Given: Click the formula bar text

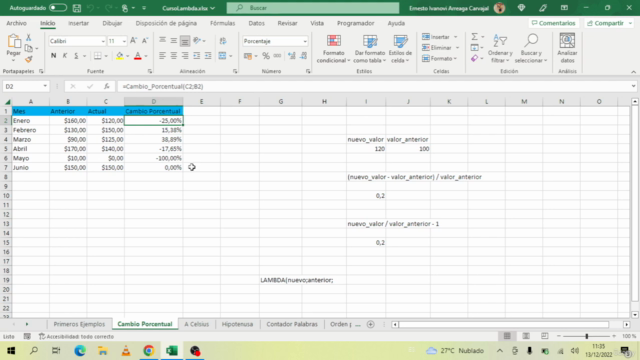Looking at the screenshot, I should click(x=162, y=87).
